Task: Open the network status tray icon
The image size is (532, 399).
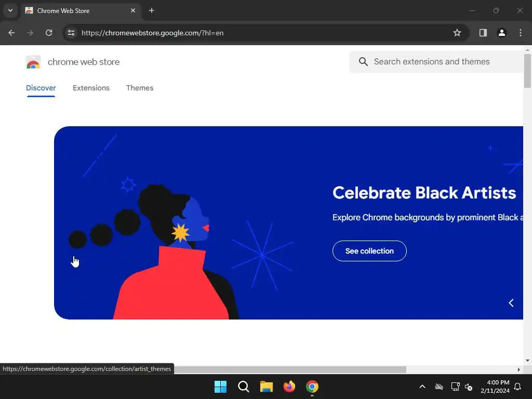Action: point(455,387)
